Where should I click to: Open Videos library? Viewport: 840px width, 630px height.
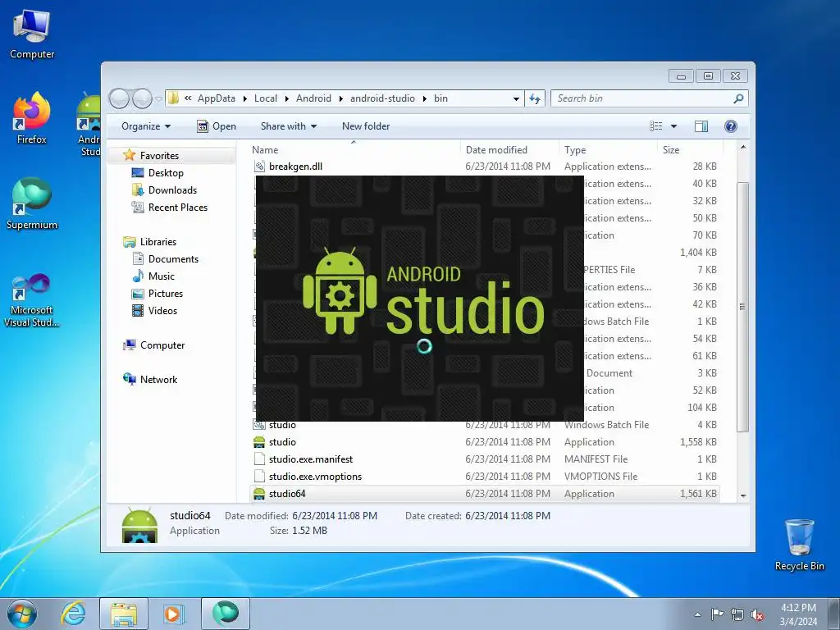click(162, 311)
